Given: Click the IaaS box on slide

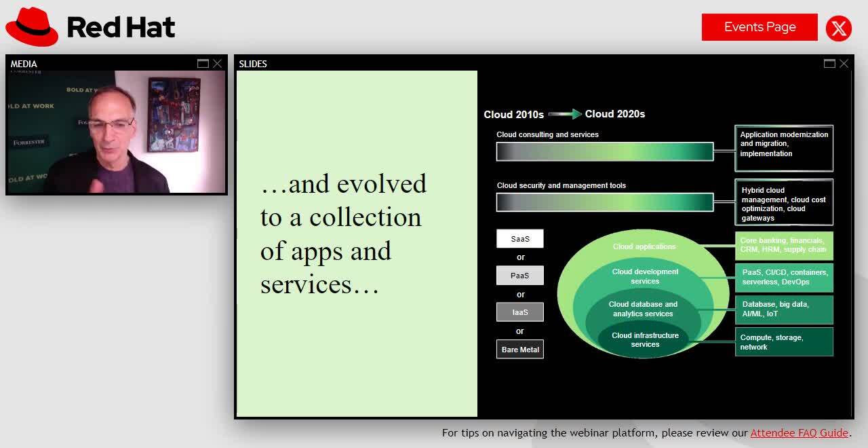Looking at the screenshot, I should coord(520,312).
